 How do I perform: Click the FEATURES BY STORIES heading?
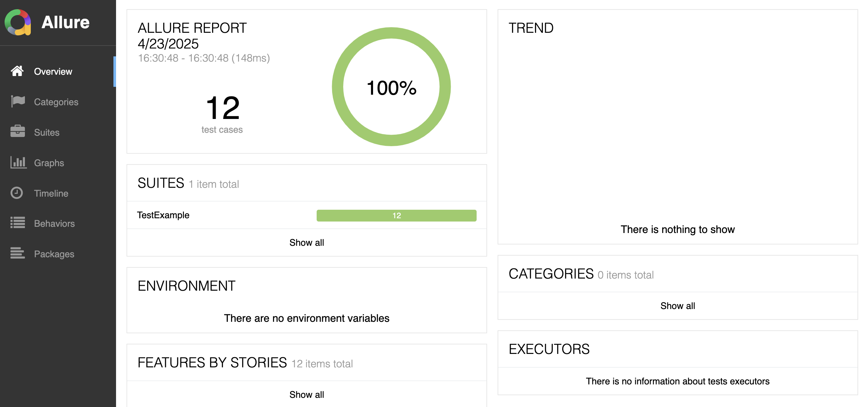point(212,363)
